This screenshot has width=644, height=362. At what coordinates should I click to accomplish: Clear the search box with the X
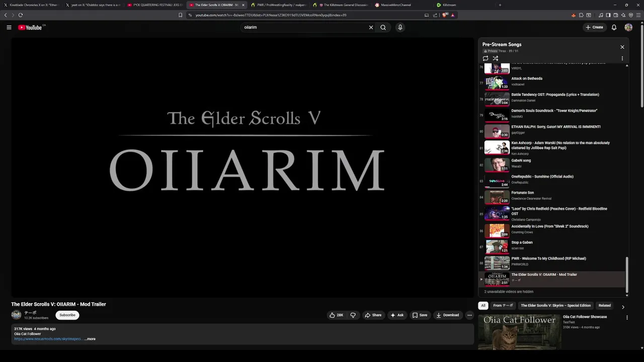tap(371, 27)
